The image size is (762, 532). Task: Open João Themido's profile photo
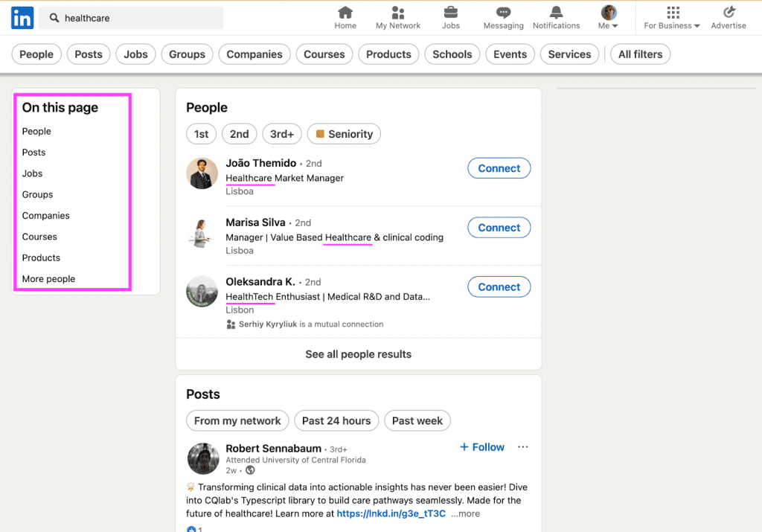(202, 173)
